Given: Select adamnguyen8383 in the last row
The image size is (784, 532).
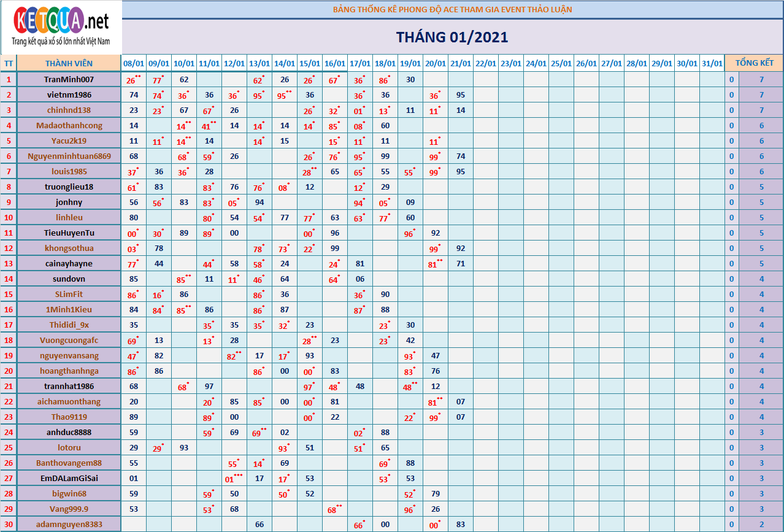Looking at the screenshot, I should pyautogui.click(x=69, y=524).
